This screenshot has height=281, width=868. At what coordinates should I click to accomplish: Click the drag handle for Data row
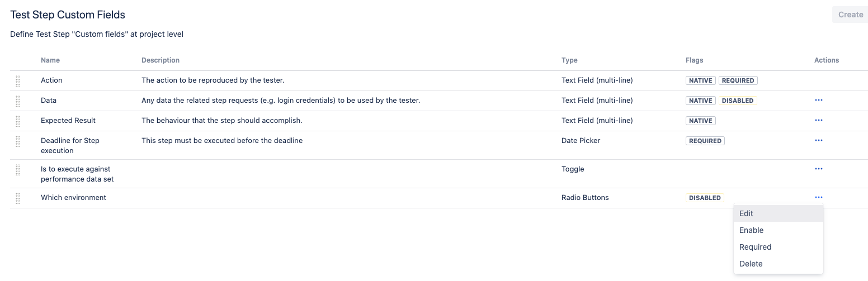[18, 101]
